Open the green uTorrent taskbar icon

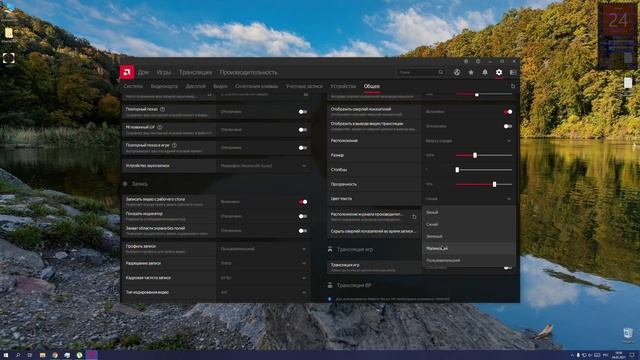click(x=79, y=355)
